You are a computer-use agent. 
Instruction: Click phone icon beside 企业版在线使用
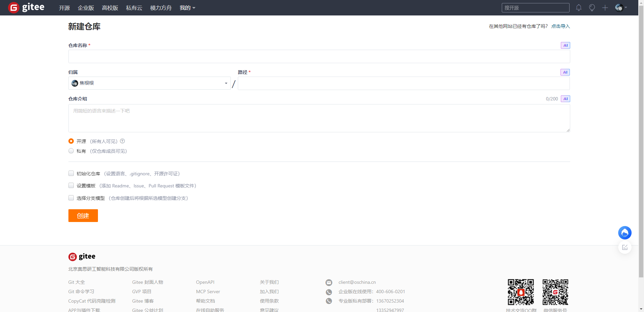(329, 292)
